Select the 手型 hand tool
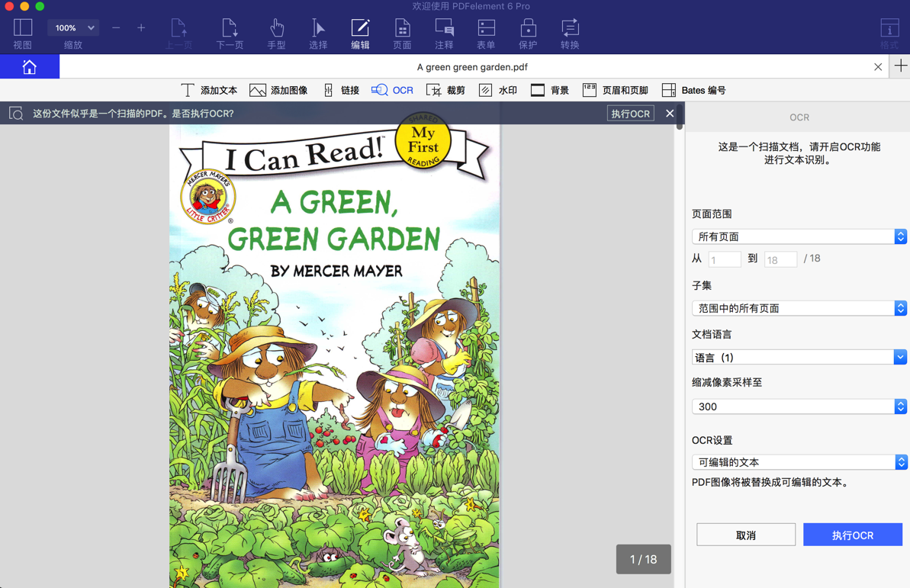This screenshot has width=910, height=588. pyautogui.click(x=277, y=34)
